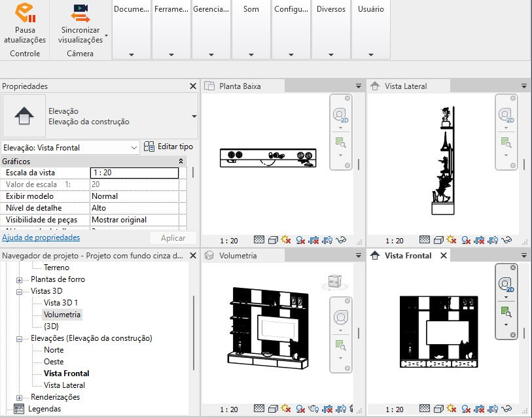This screenshot has height=418, width=532.
Task: Click 2D steering wheel in Planta Baixa nav bar
Action: (340, 115)
